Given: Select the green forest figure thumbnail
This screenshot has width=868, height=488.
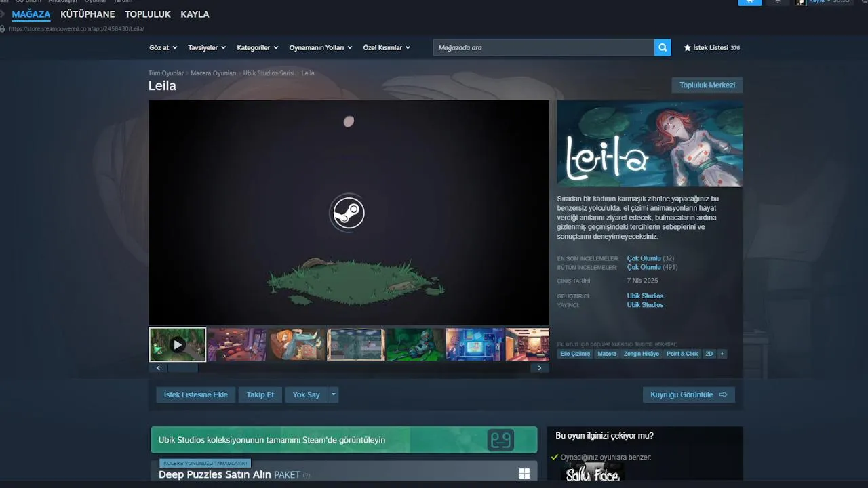Looking at the screenshot, I should tap(415, 344).
